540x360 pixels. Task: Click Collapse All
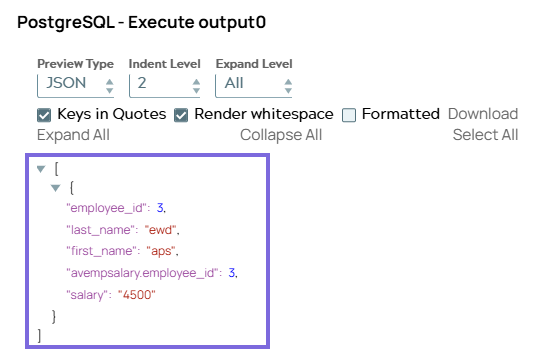click(281, 135)
